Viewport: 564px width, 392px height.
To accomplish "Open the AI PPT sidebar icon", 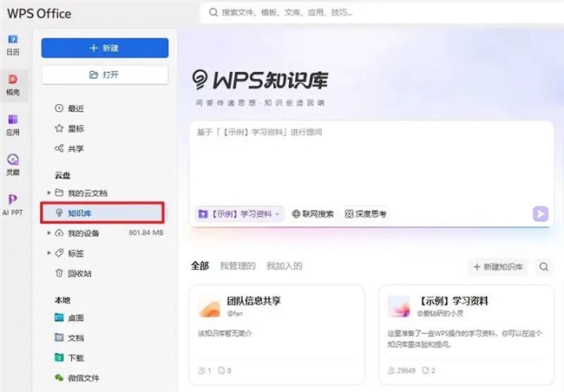I will point(13,204).
